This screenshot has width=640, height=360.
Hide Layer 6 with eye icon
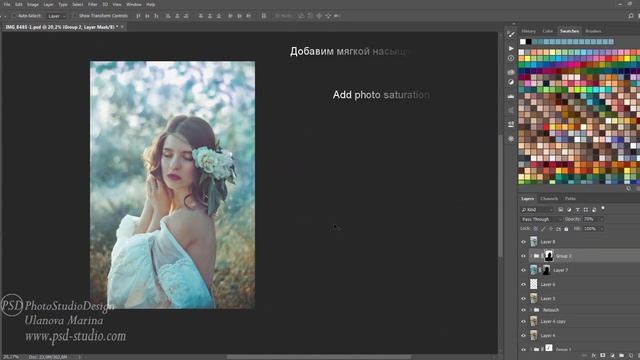(x=524, y=284)
